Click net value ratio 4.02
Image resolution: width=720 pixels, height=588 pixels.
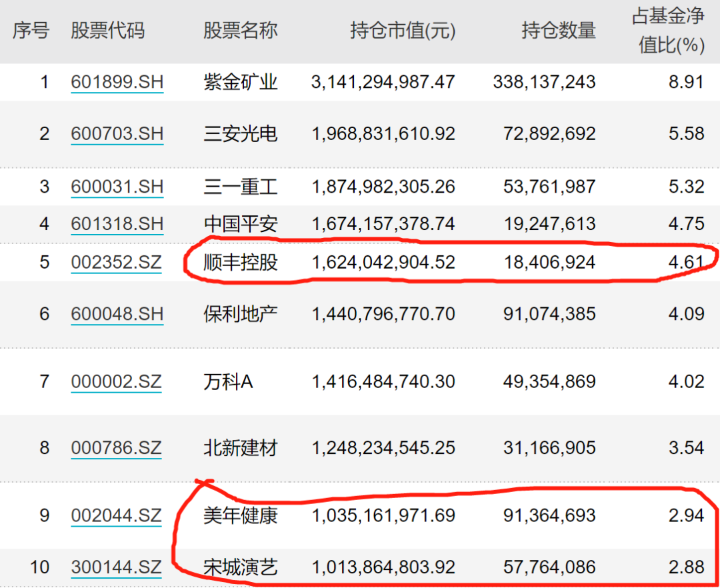[687, 382]
